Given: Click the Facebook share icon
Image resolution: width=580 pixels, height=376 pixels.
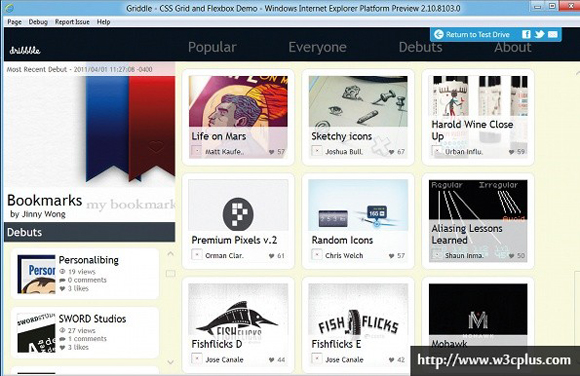Looking at the screenshot, I should point(526,34).
